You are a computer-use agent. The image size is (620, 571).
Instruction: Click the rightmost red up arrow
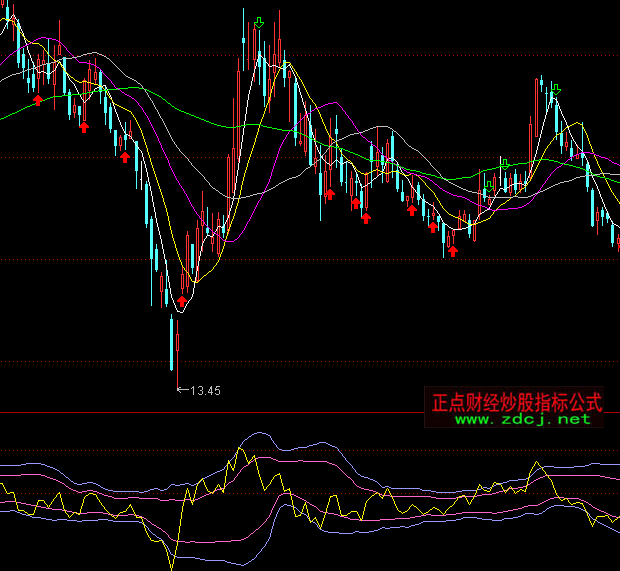tap(452, 250)
